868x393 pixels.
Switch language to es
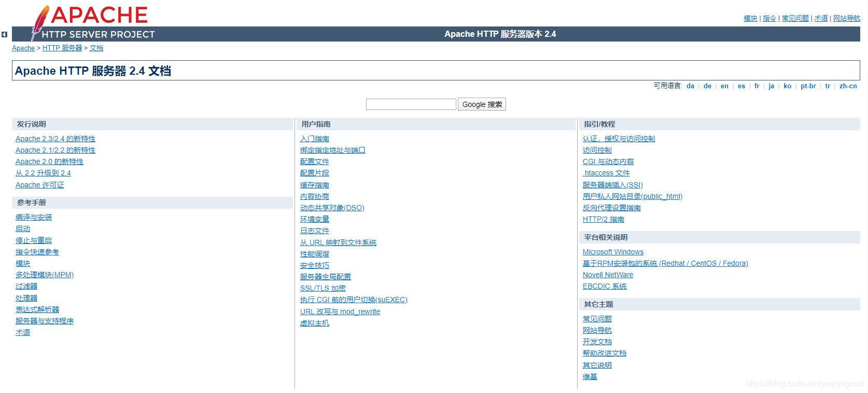[x=741, y=86]
